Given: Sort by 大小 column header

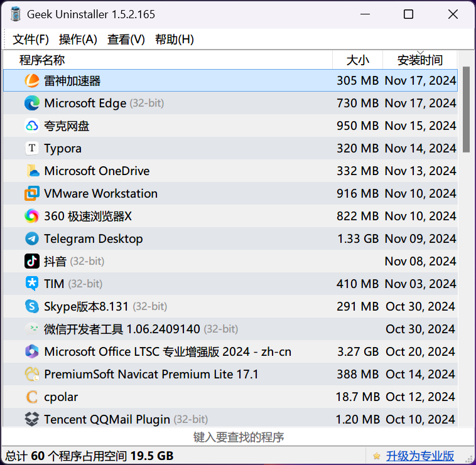Looking at the screenshot, I should [357, 60].
